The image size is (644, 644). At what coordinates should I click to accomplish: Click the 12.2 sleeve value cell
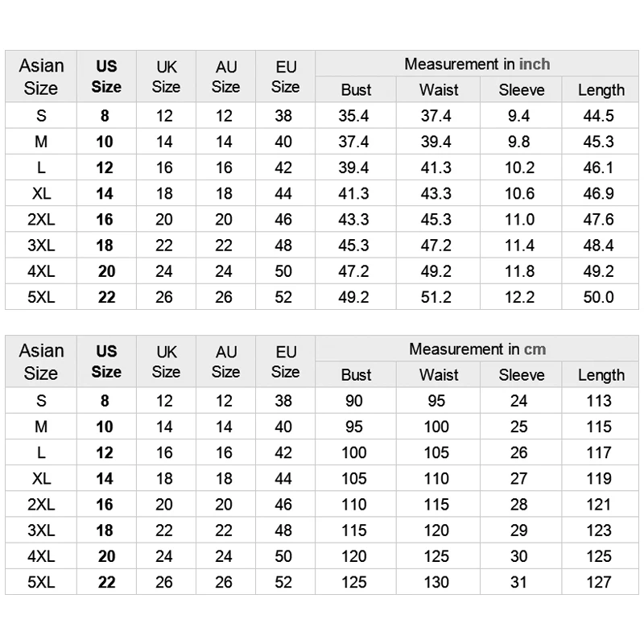coord(519,297)
